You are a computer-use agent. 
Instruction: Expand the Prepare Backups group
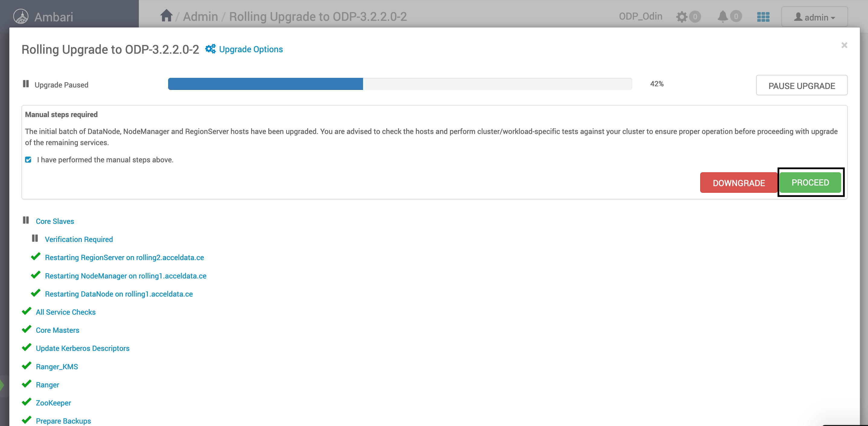[63, 421]
